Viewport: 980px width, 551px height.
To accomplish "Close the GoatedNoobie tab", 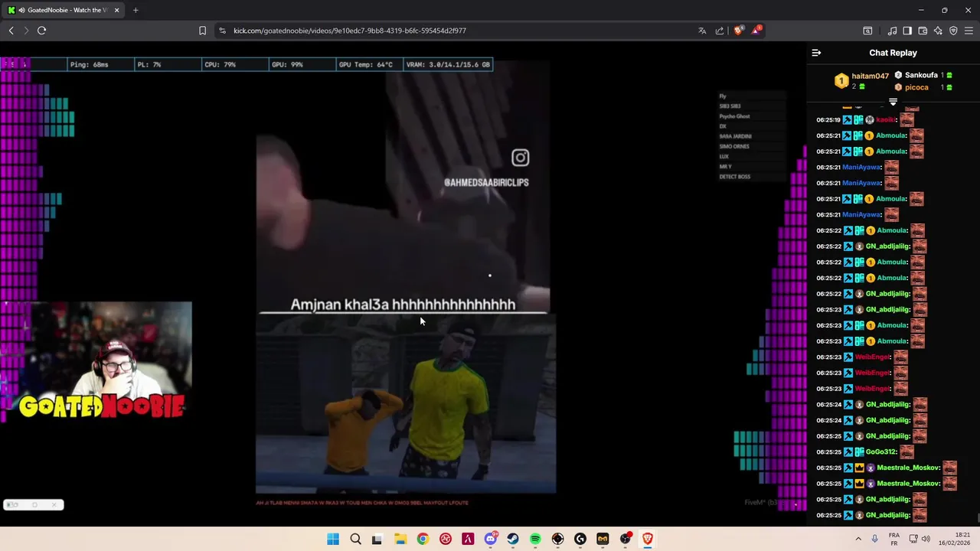I will tap(116, 10).
